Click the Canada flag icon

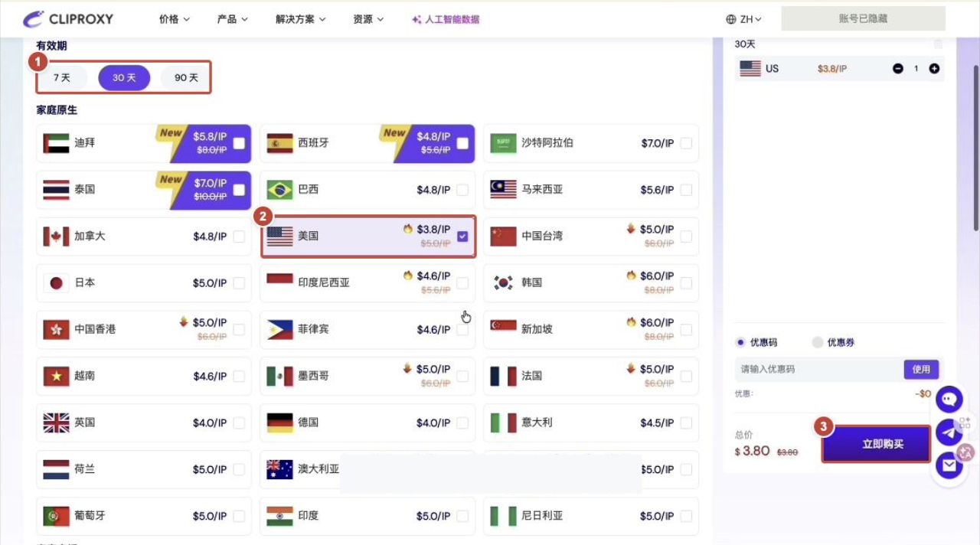coord(57,237)
